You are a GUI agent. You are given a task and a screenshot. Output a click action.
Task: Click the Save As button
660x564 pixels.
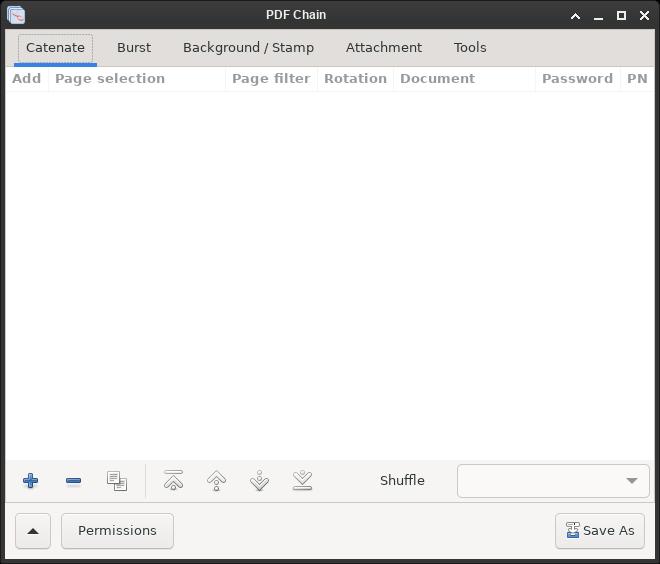tap(600, 531)
